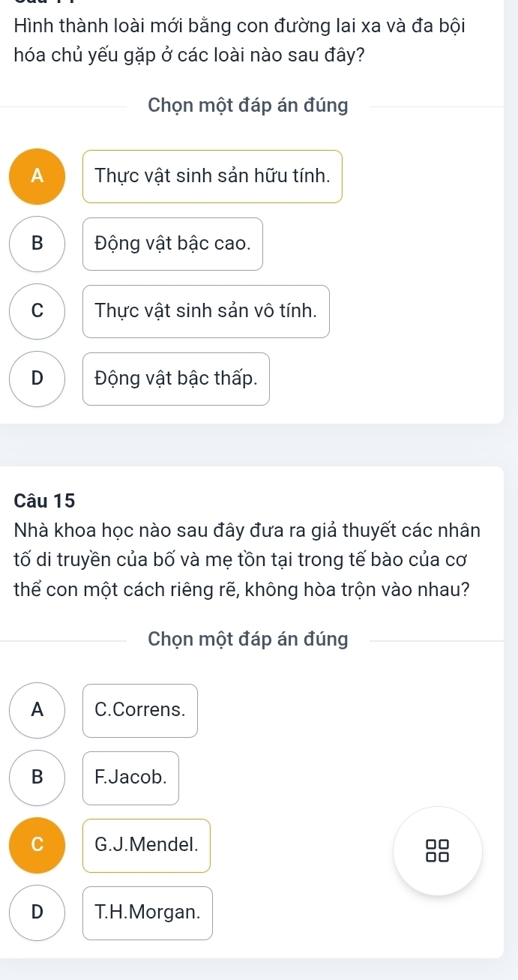Select circle B next to F.Jacob
This screenshot has width=518, height=980.
37,778
